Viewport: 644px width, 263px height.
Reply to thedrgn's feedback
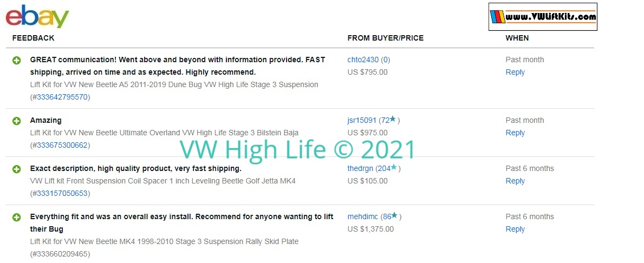(515, 181)
